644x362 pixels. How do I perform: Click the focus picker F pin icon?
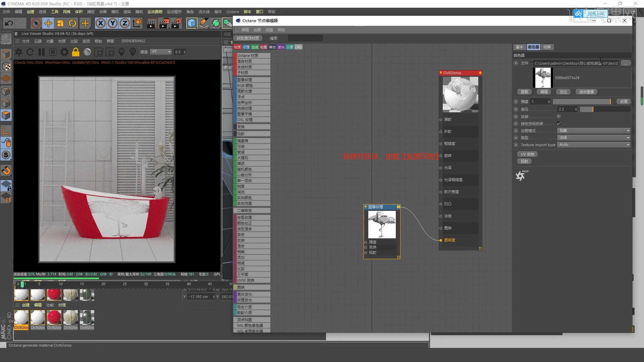121,52
